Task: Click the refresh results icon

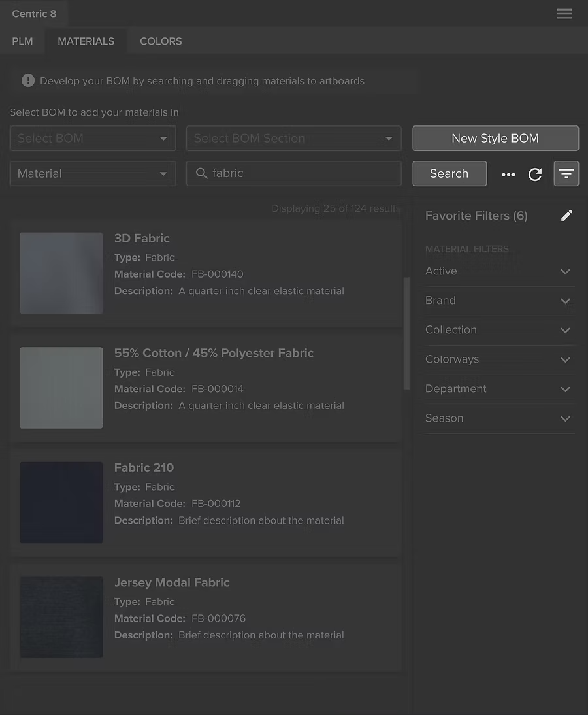Action: click(x=535, y=174)
